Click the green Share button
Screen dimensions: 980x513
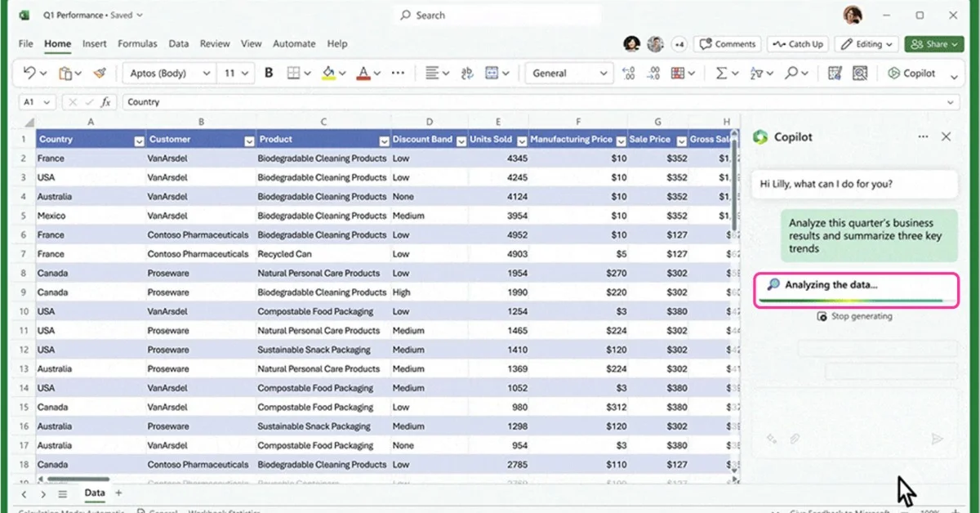coord(933,43)
